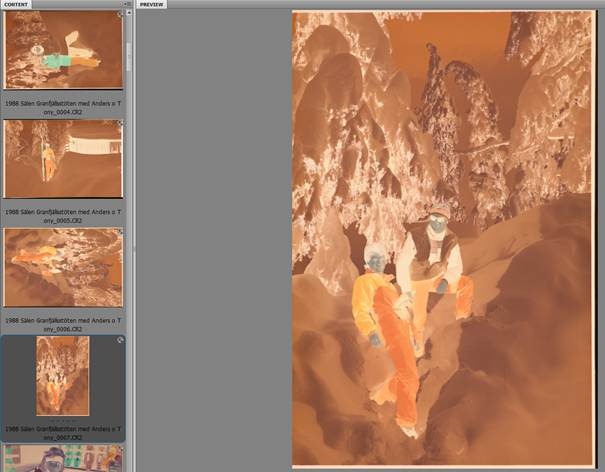
Task: Click the Content panel scrollbar thumb
Action: [x=129, y=57]
